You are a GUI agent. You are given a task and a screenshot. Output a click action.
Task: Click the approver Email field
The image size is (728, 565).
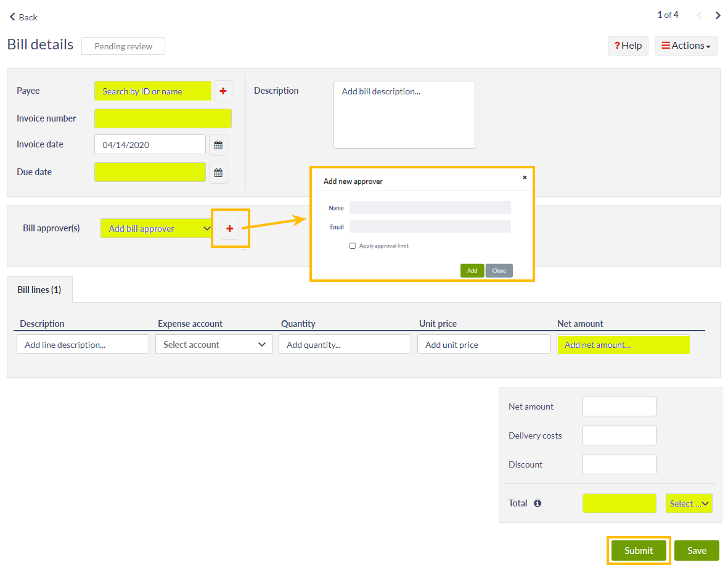click(x=430, y=226)
